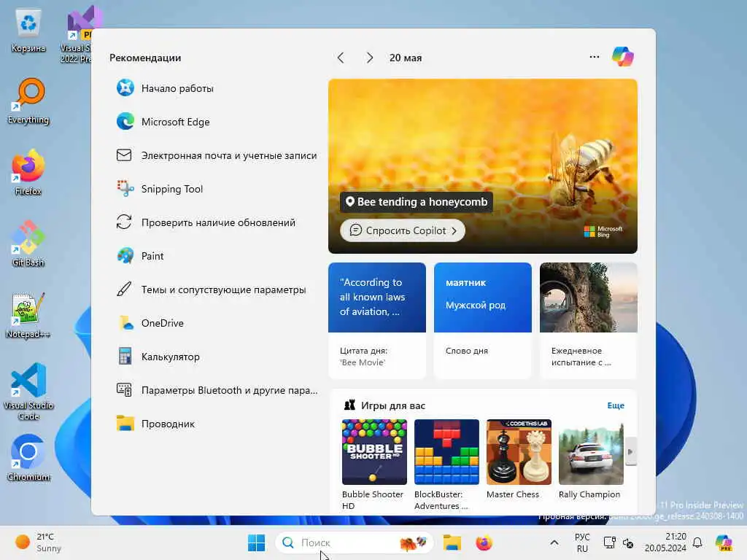Click Проверить наличие обновлений entry
This screenshot has height=560, width=747.
[206, 222]
